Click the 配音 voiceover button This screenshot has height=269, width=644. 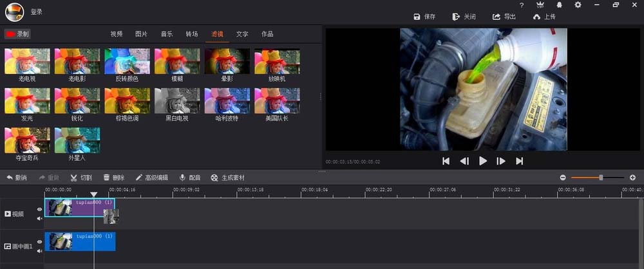pos(190,178)
